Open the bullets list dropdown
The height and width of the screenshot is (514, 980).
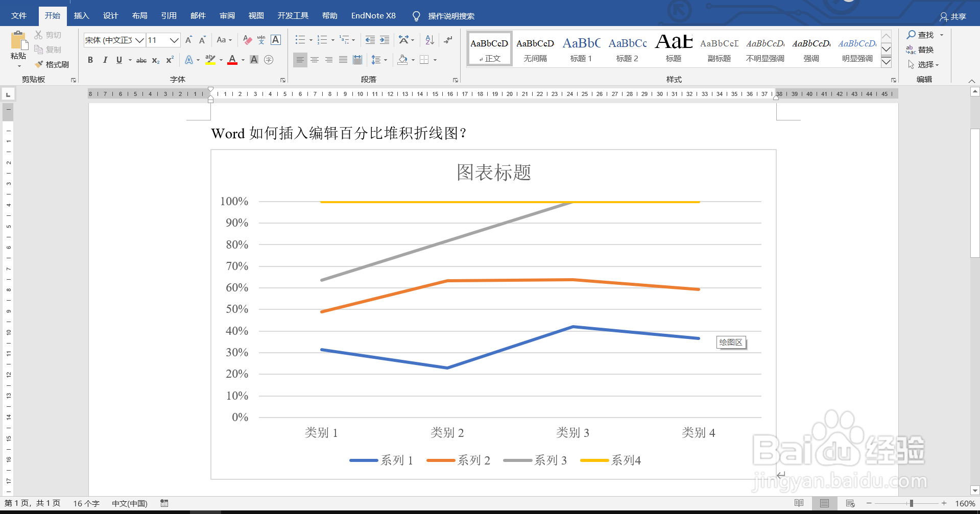311,40
